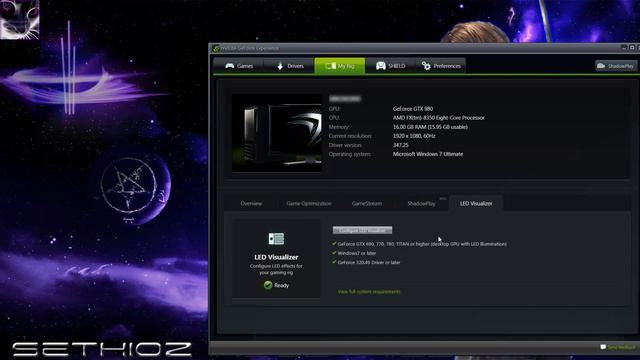Maximize the GeForce Experience window
Viewport: 640px width, 360px height.
click(632, 48)
